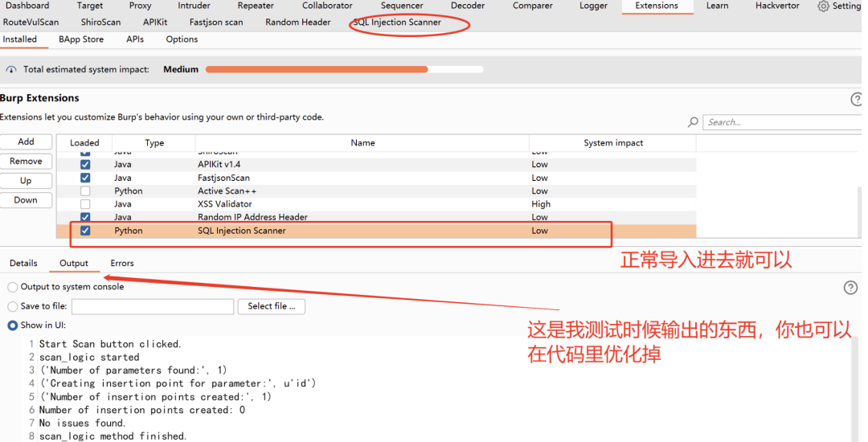Viewport: 868px width, 442px height.
Task: Click the Remove extension button
Action: coord(26,161)
